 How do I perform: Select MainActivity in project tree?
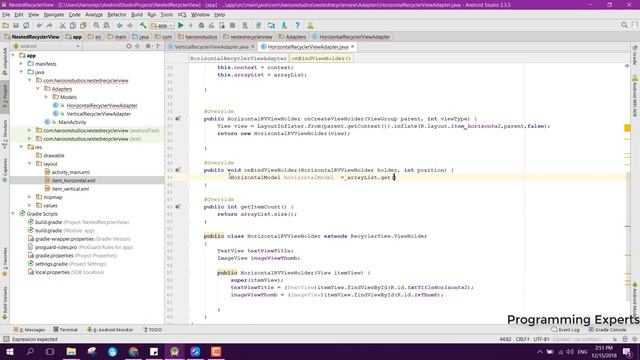[72, 122]
